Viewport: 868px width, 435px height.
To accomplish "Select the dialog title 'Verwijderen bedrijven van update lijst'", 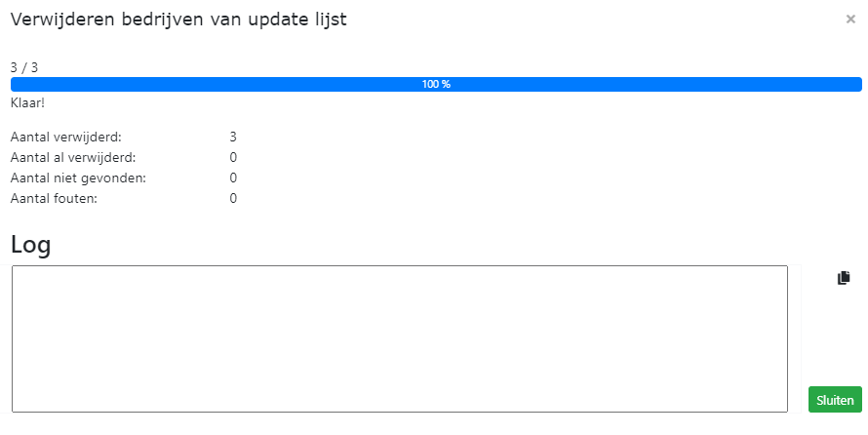I will tap(178, 19).
